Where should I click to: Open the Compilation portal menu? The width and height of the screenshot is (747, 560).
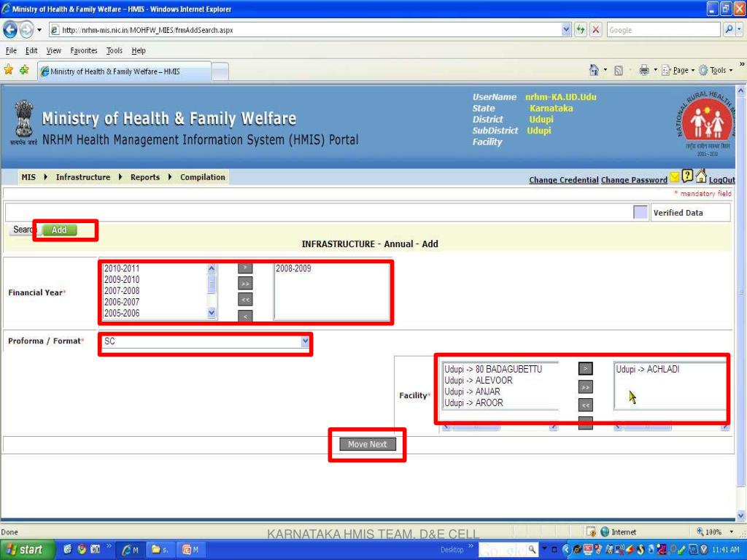203,177
